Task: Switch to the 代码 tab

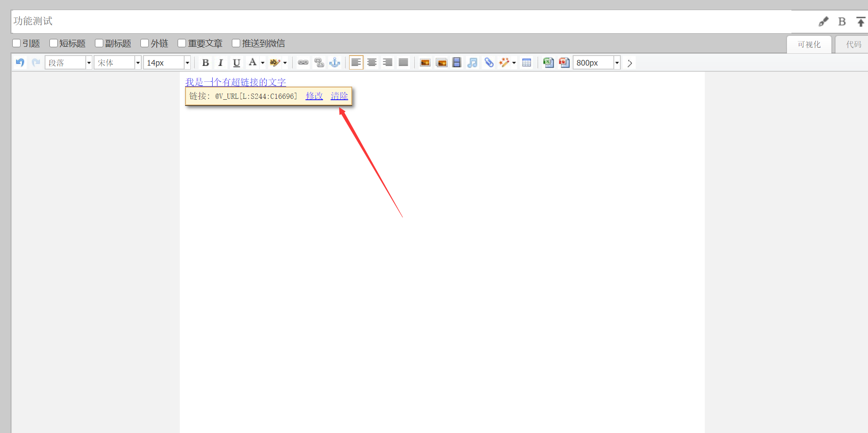Action: [x=853, y=45]
